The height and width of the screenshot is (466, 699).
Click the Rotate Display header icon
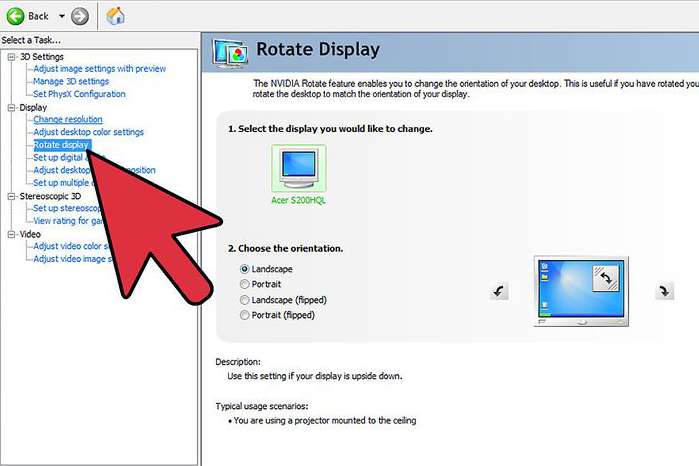231,51
